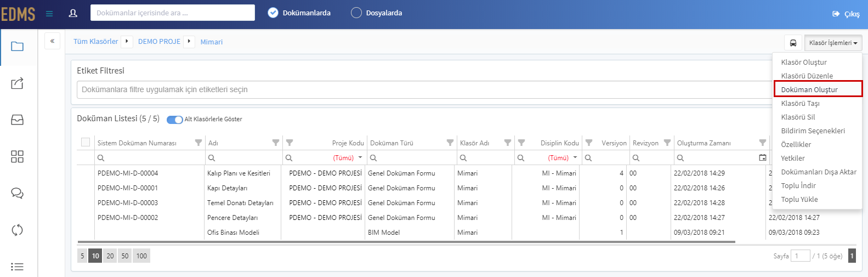Open filter icon of Doküman Türü column
The width and height of the screenshot is (868, 277).
pyautogui.click(x=450, y=143)
